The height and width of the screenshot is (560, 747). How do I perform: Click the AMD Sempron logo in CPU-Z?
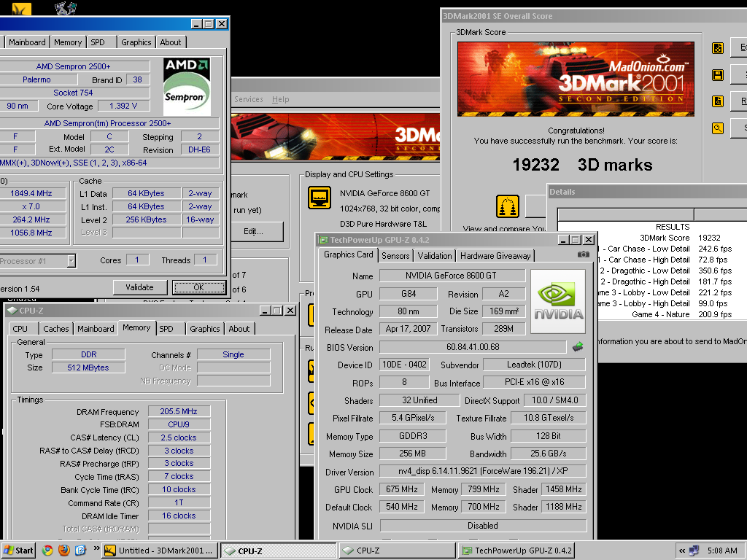tap(187, 87)
